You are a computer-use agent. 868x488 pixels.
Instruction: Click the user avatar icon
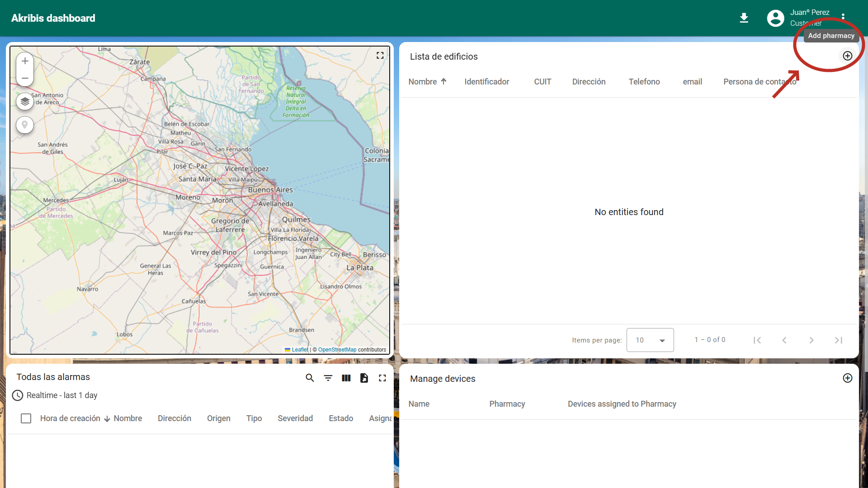coord(775,18)
